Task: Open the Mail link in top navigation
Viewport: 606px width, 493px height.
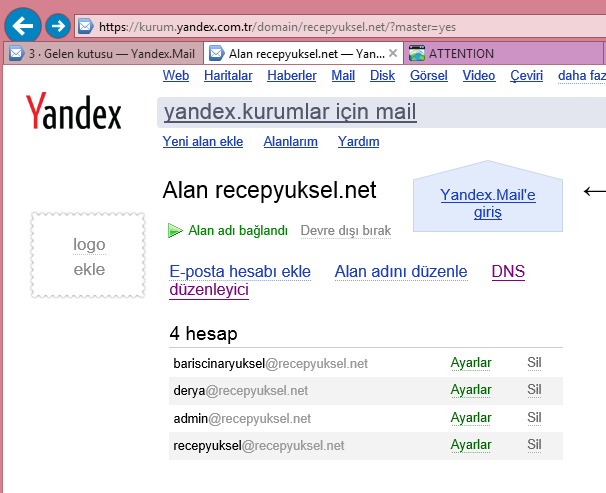Action: (x=343, y=75)
